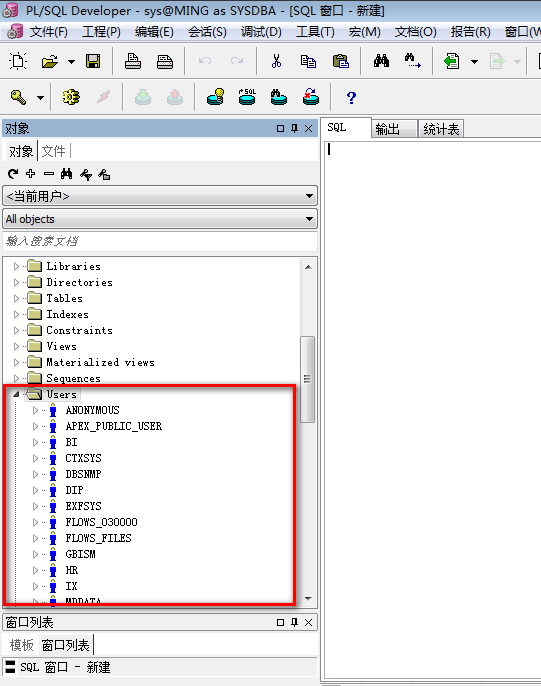Click inside the SQL editor area
The height and width of the screenshot is (686, 541).
coord(432,409)
